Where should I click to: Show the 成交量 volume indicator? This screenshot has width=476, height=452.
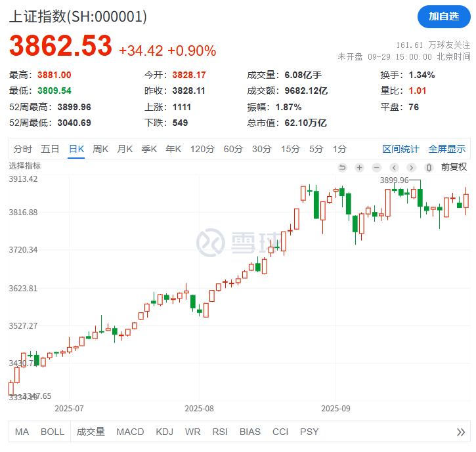tap(91, 432)
